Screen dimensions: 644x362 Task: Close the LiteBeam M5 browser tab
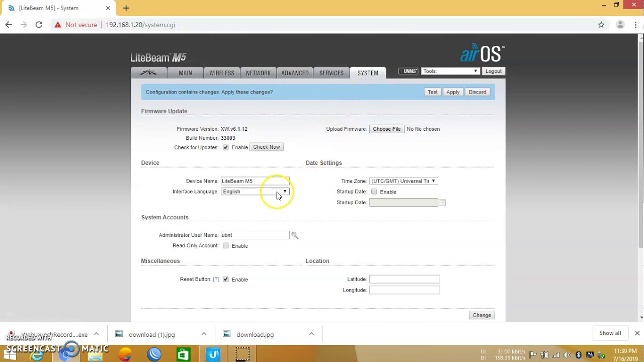(x=108, y=8)
